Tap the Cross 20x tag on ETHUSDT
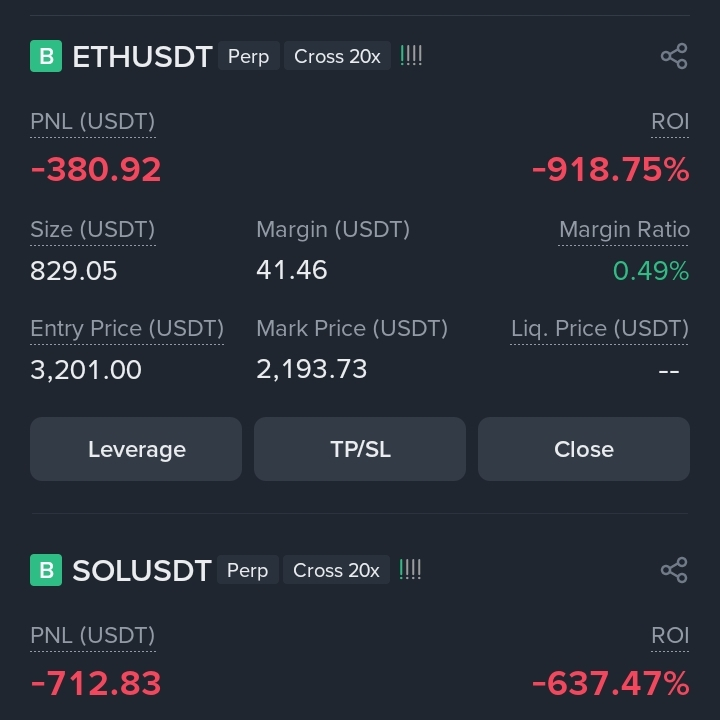This screenshot has height=720, width=720. click(x=338, y=56)
